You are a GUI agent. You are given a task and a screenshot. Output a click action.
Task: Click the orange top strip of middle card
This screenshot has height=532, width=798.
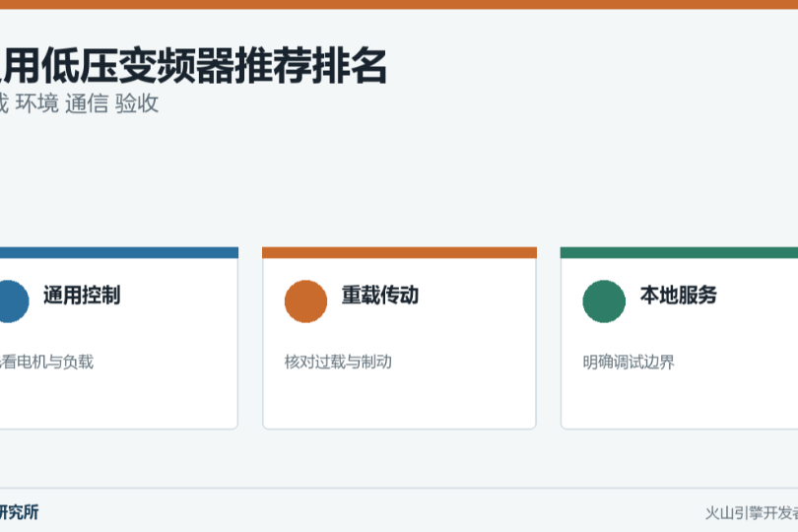(400, 252)
